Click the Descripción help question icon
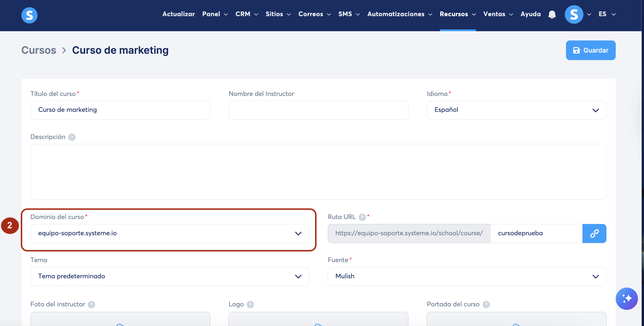This screenshot has height=326, width=644. click(x=72, y=137)
